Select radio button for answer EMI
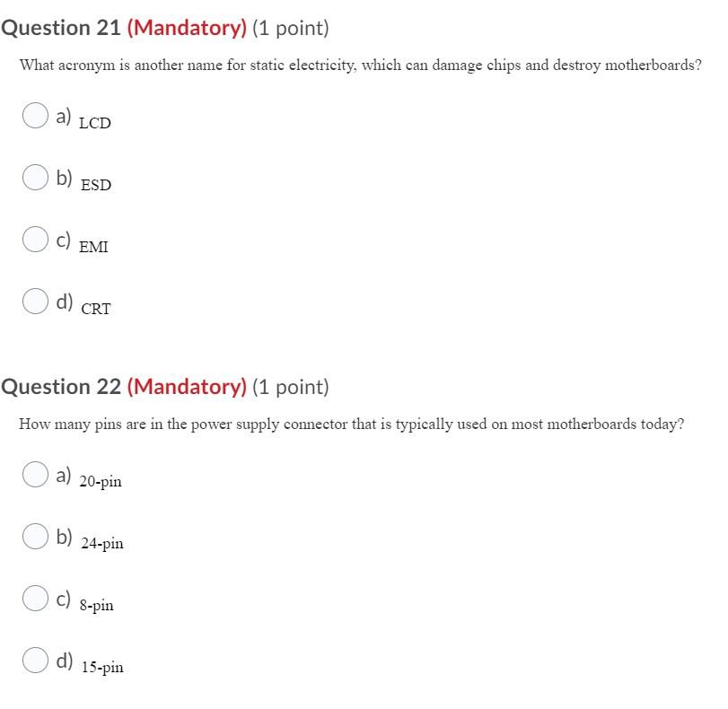728x709 pixels. 36,239
